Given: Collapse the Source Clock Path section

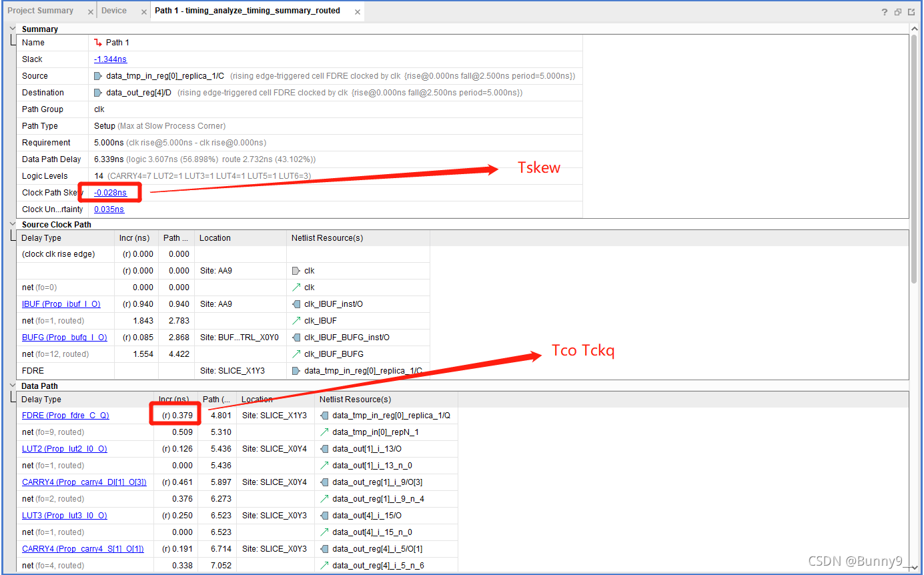Looking at the screenshot, I should (12, 224).
